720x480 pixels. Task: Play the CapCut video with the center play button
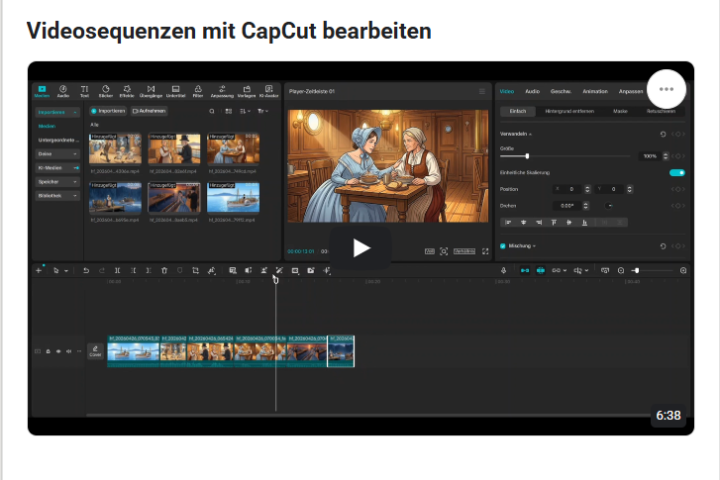tap(360, 248)
